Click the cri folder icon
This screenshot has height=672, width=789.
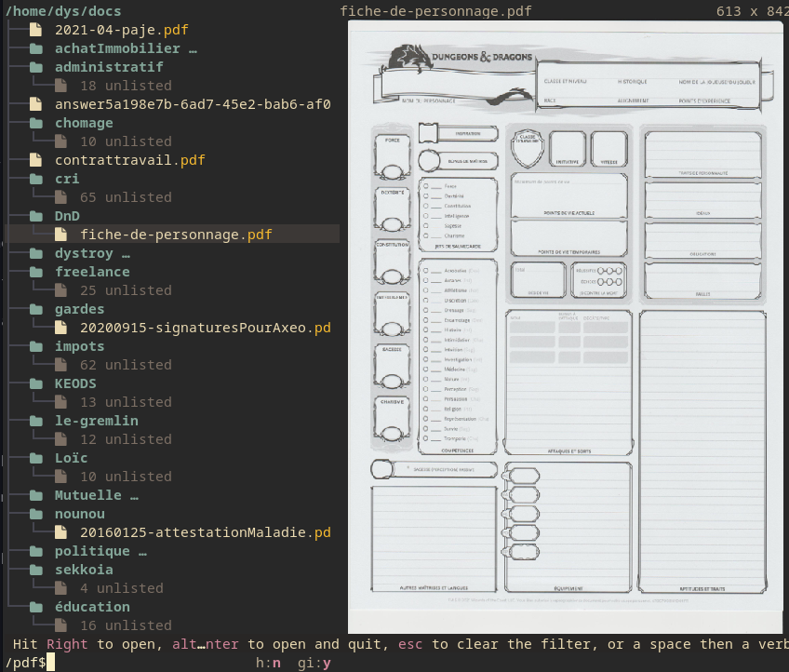(35, 179)
